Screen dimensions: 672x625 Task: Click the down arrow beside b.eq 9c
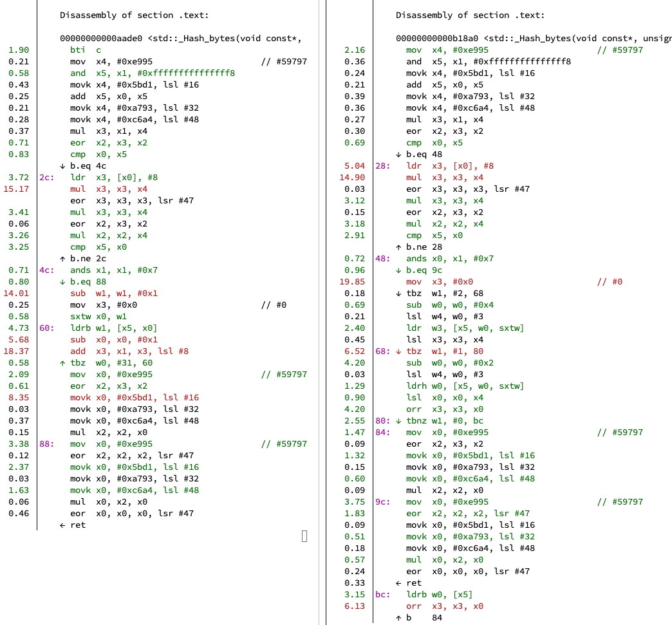(398, 270)
